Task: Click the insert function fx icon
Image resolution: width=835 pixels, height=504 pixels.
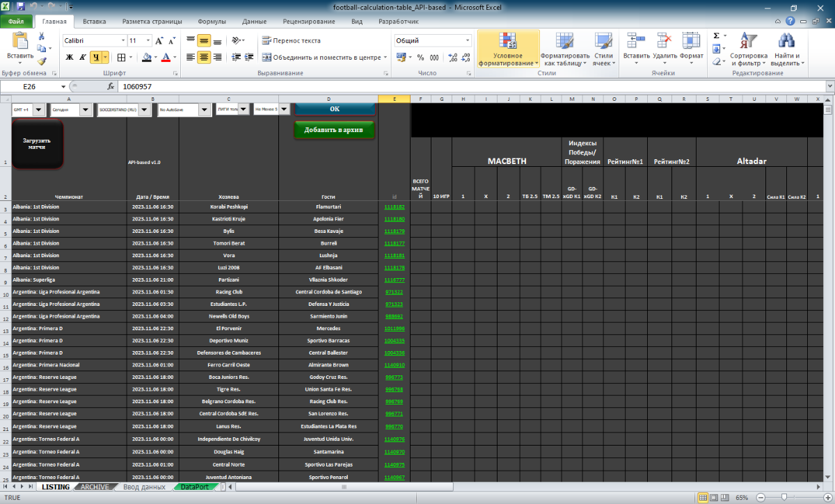Action: [x=111, y=87]
